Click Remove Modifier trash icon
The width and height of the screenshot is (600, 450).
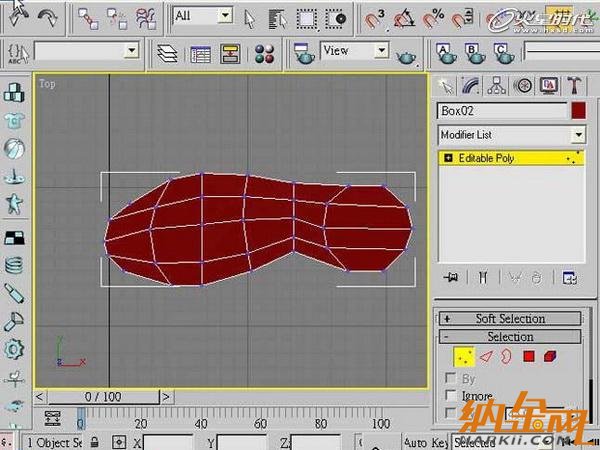[x=537, y=278]
